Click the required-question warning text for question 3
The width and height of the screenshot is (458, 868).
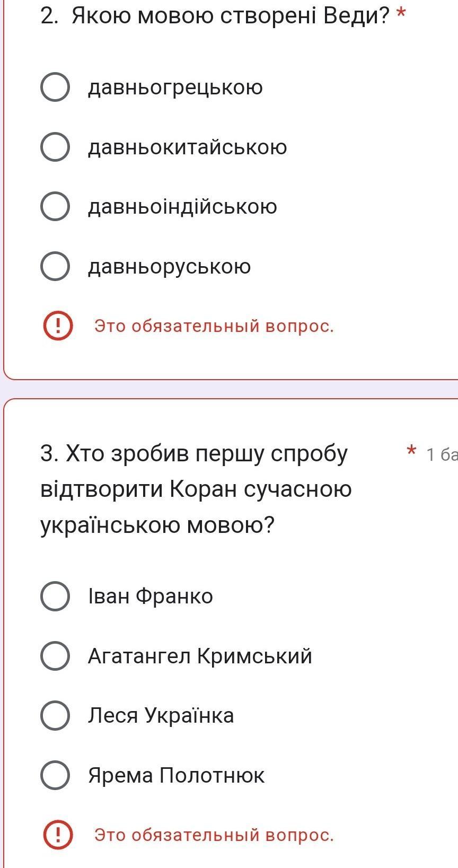[x=214, y=835]
